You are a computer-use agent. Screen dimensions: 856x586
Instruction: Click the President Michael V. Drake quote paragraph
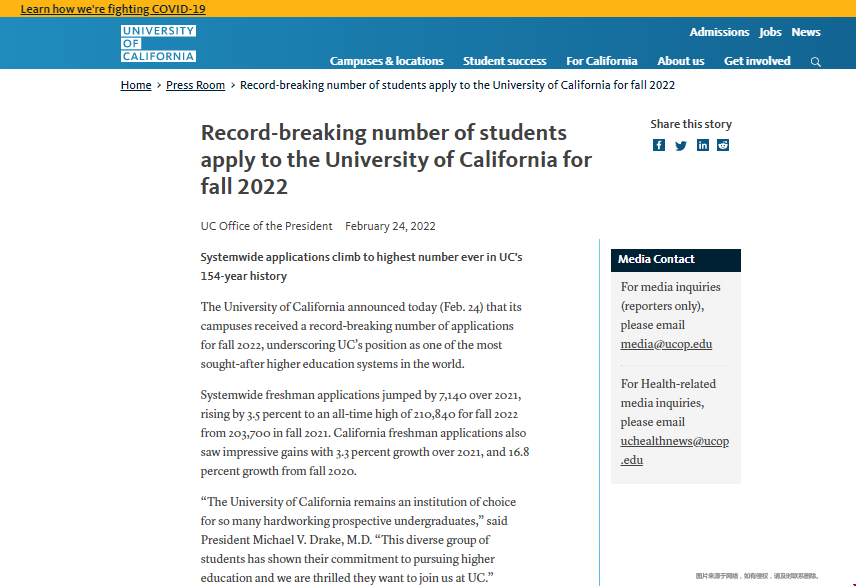click(358, 540)
